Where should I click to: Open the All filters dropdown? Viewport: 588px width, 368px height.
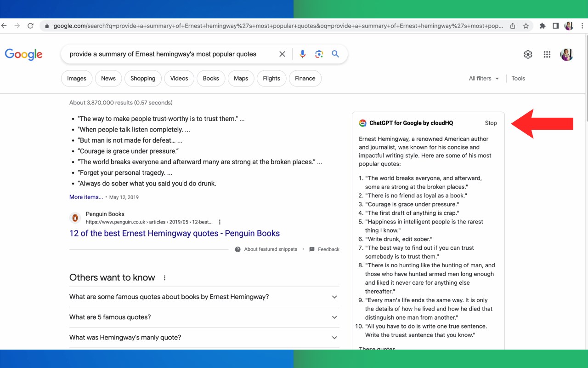point(484,78)
